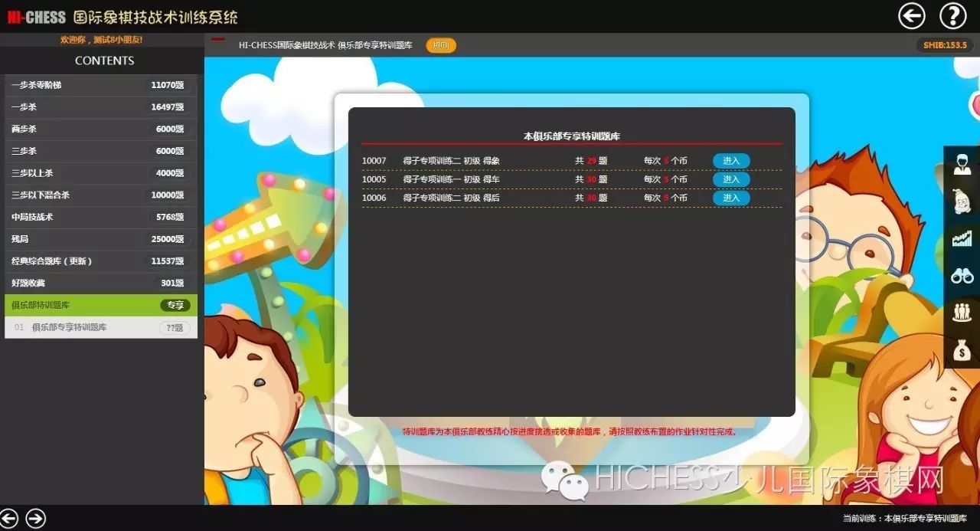Go to previous with the bottom-left arrow

point(10,518)
